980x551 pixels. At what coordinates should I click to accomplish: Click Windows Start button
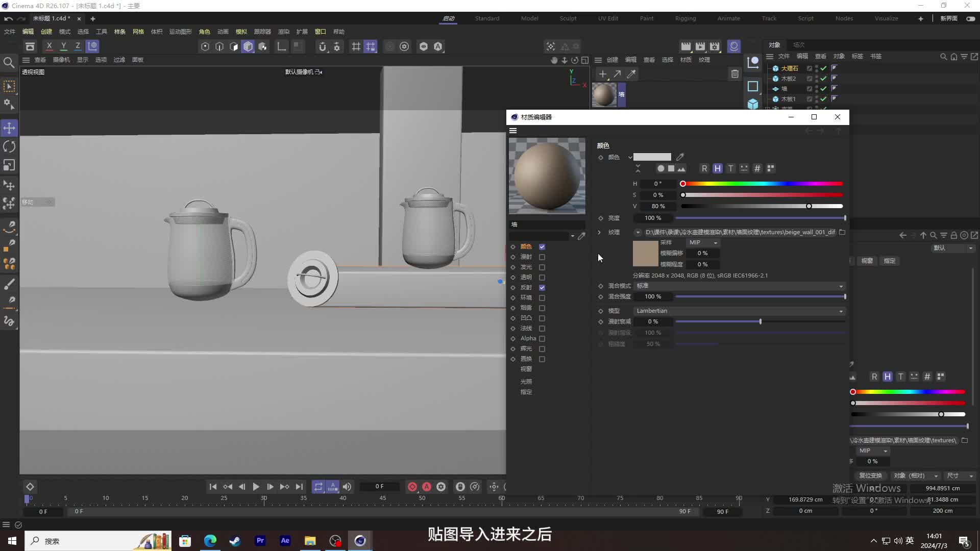click(12, 541)
